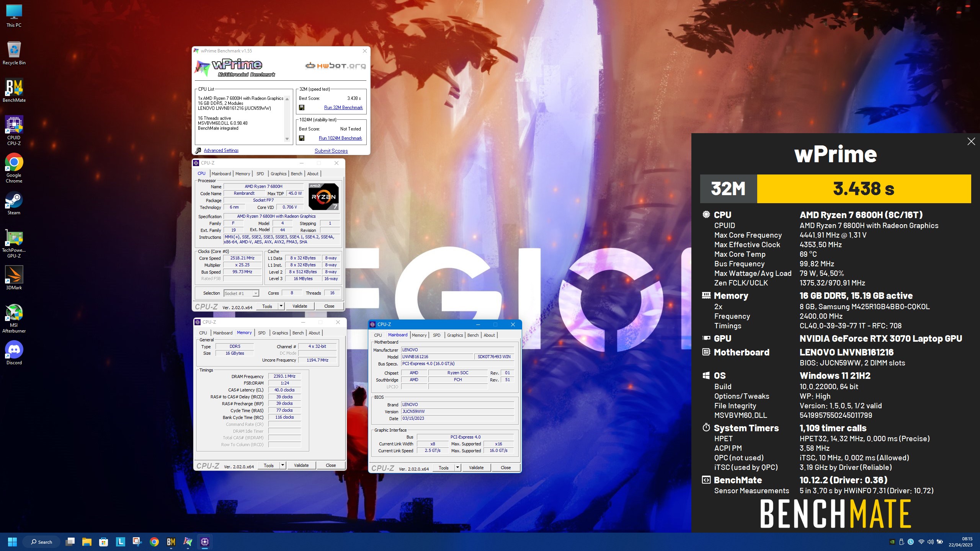The image size is (980, 551).
Task: Open Lenovo Vantage taskbar icon
Action: 121,542
